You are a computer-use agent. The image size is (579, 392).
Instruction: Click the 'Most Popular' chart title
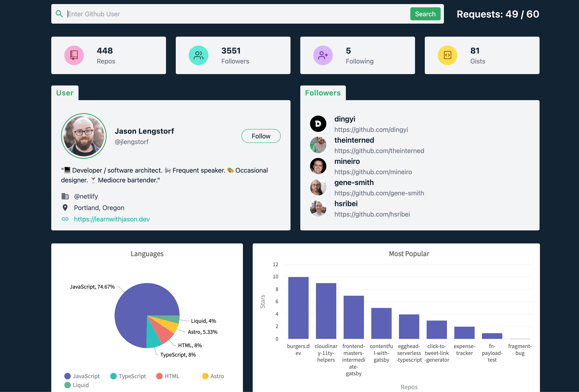[x=409, y=254]
